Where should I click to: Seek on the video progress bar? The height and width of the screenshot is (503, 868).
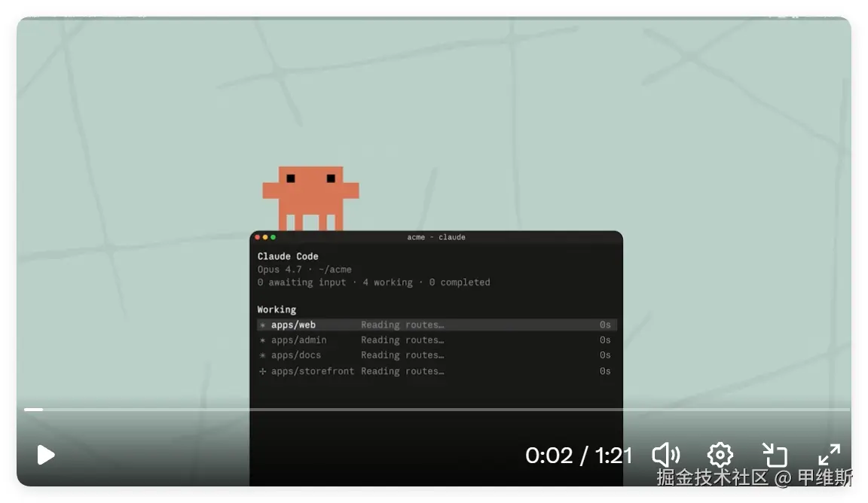point(437,410)
